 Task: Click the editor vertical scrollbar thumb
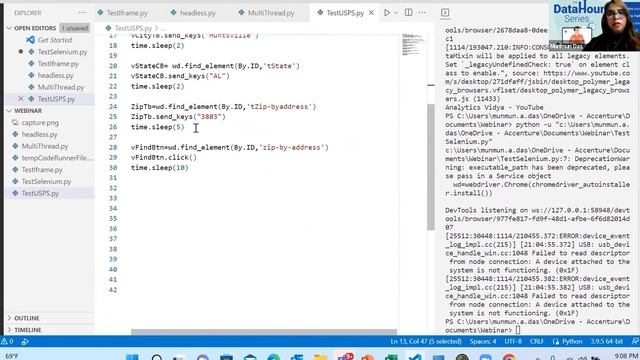(x=431, y=167)
